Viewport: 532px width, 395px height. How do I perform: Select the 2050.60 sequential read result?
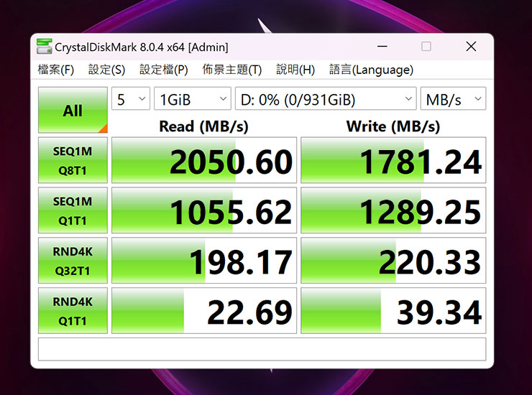[204, 160]
